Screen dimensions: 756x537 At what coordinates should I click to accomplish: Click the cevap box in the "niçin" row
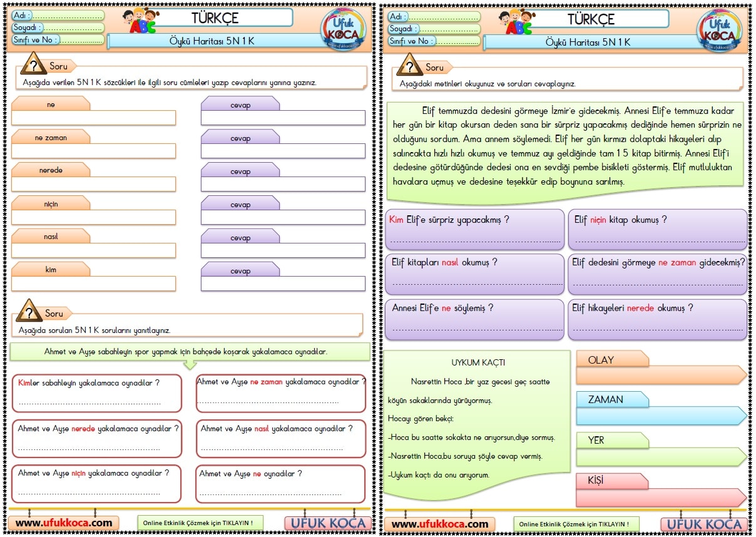click(x=283, y=217)
